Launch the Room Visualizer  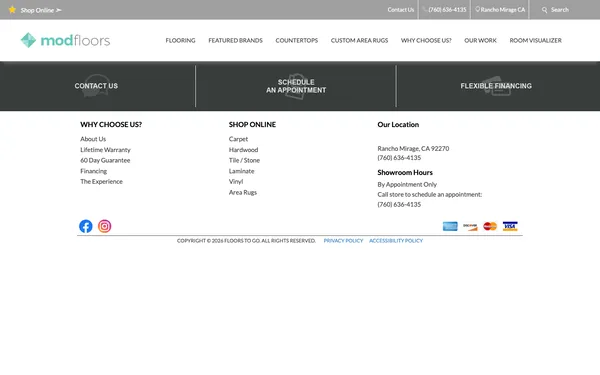point(535,40)
